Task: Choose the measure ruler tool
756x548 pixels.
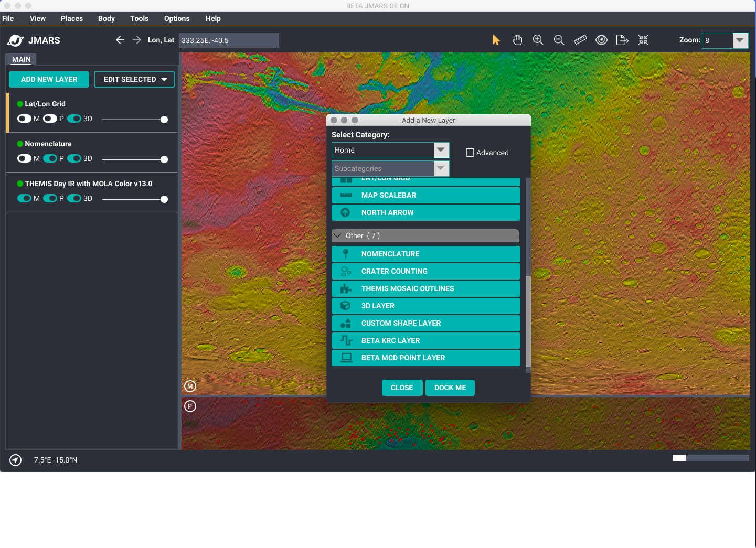Action: [580, 40]
